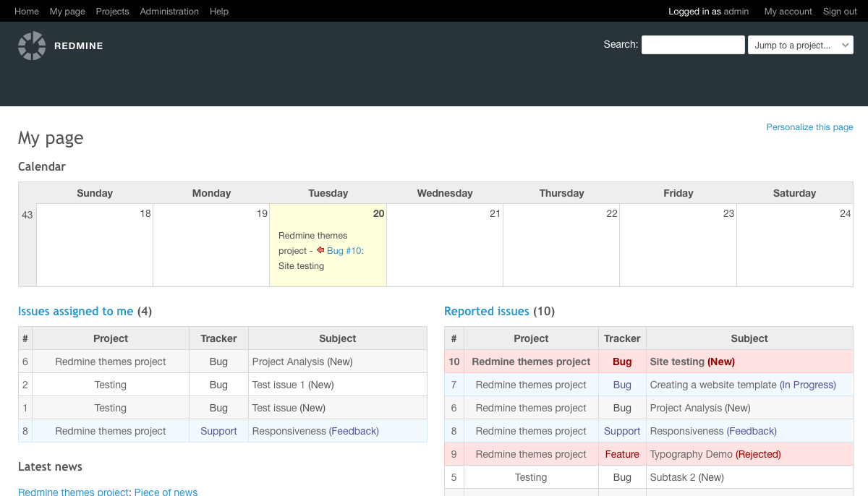The image size is (868, 496).
Task: Click week number 43 in calendar
Action: tap(27, 215)
